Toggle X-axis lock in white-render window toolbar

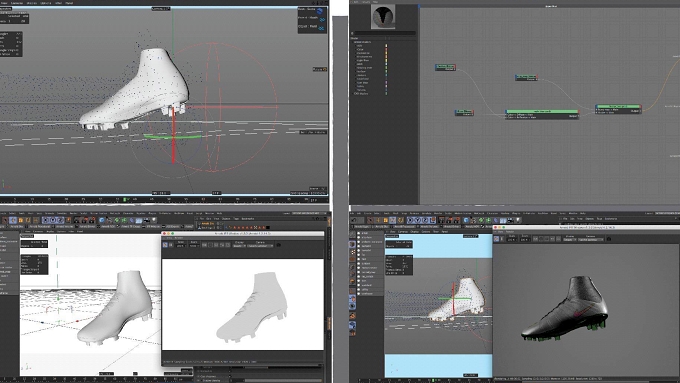[46, 220]
